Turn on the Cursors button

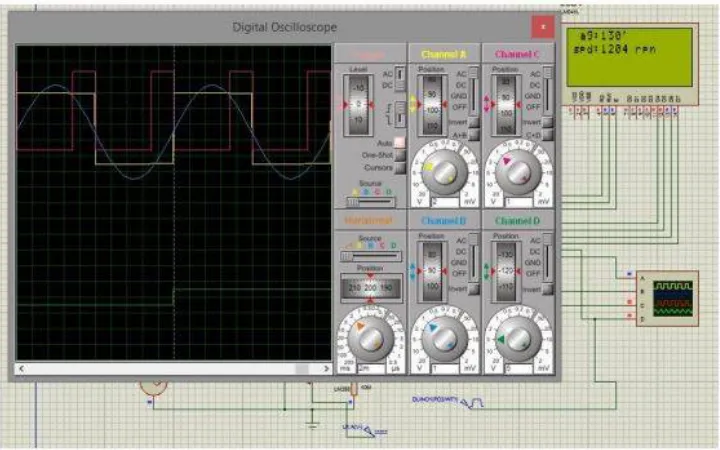(400, 168)
